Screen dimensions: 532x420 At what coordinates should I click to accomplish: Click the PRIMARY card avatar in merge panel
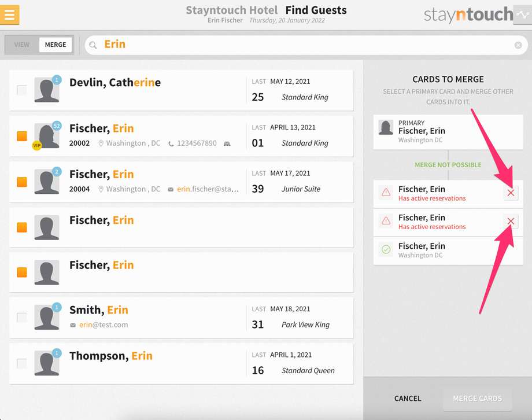(x=386, y=128)
